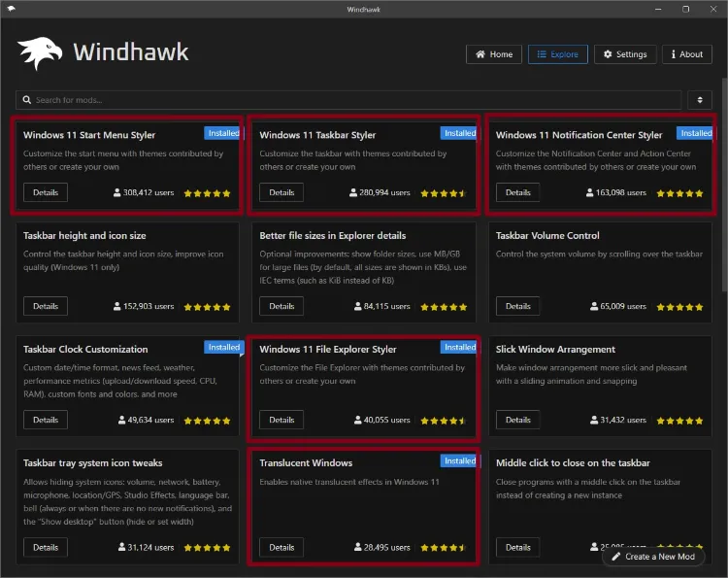
Task: Click the Windhawk title bar app icon
Action: pos(11,9)
